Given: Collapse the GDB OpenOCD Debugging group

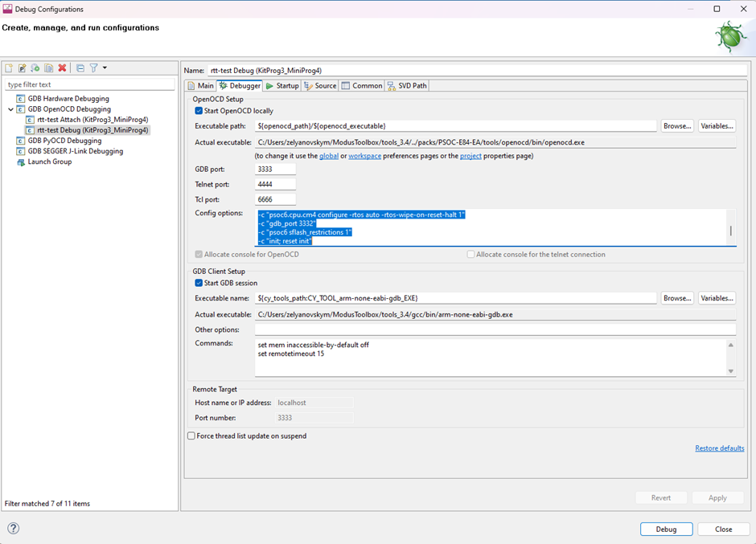Looking at the screenshot, I should (10, 108).
